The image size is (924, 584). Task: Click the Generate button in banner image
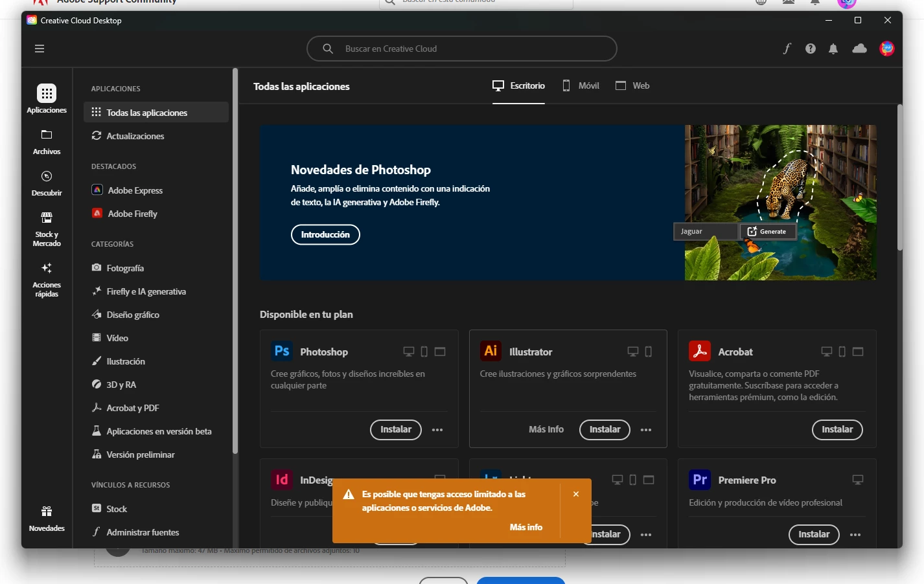[x=768, y=231]
